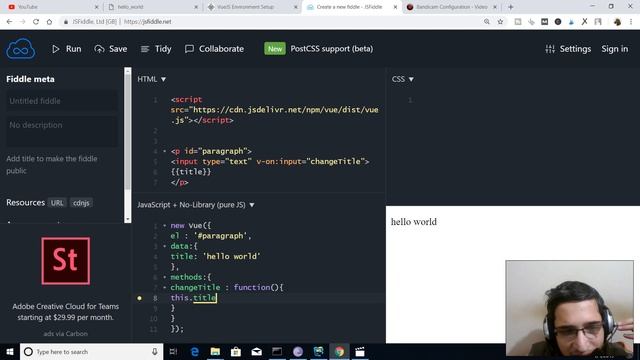The height and width of the screenshot is (360, 640).
Task: Click the webcam overlay video
Action: [x=569, y=308]
